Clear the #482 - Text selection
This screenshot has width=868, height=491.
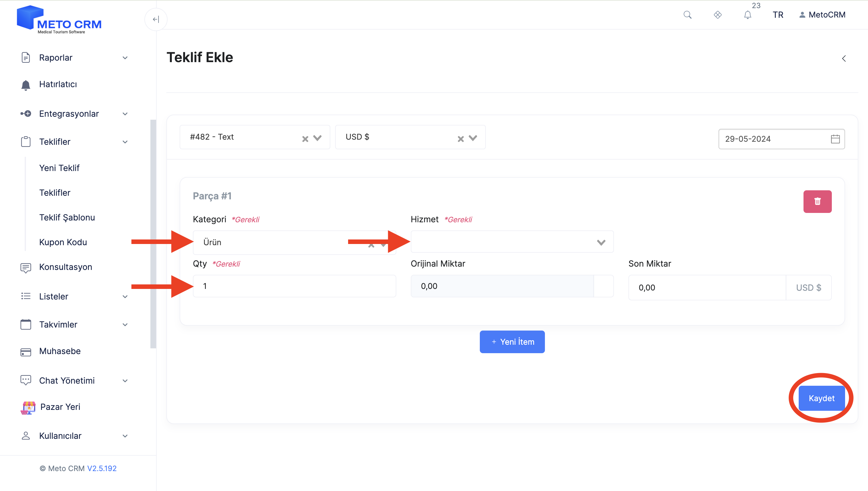click(x=305, y=139)
